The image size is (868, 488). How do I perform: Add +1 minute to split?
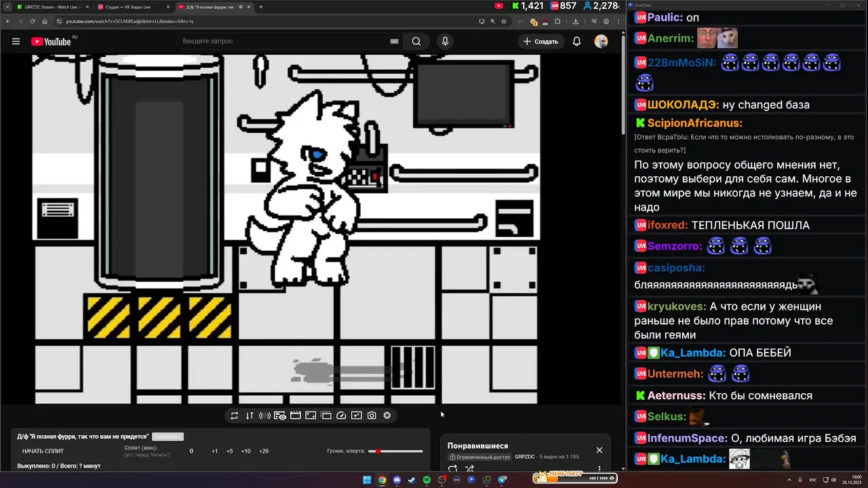click(214, 451)
